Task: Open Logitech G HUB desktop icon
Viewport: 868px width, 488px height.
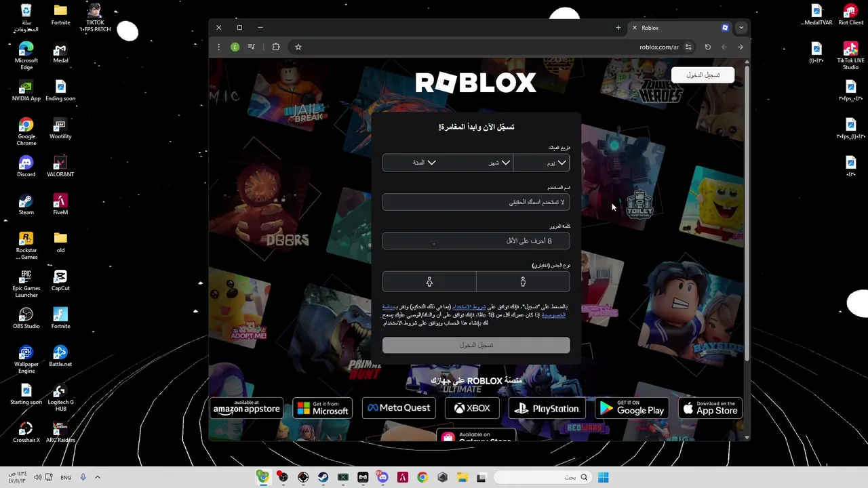Action: (x=60, y=398)
